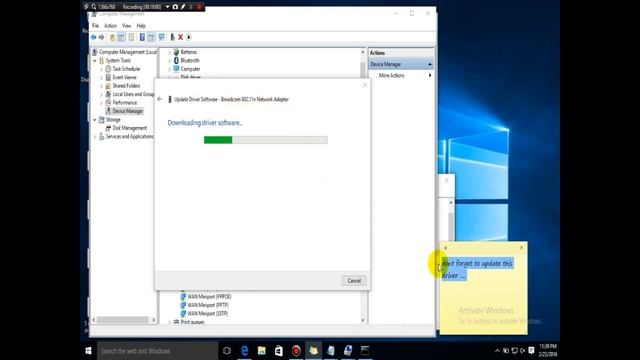Screen dimensions: 640x360
Task: Click More Actions in the Actions pane
Action: coord(391,76)
